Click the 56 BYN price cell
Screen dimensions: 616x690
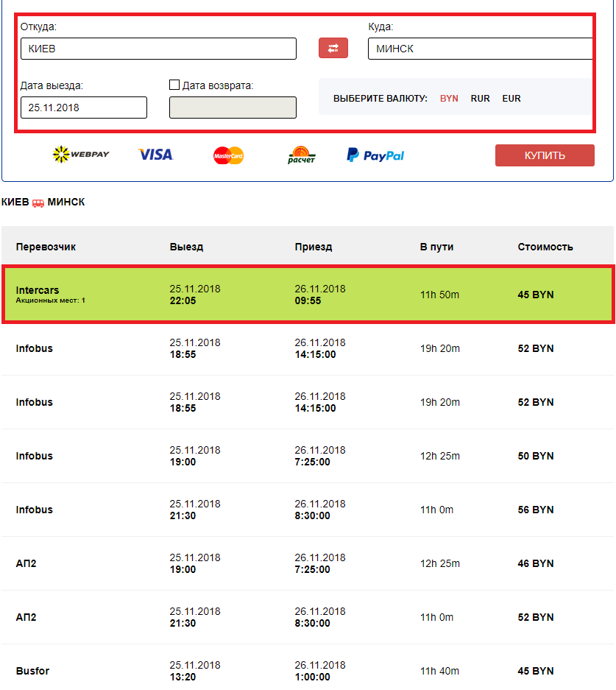[536, 510]
